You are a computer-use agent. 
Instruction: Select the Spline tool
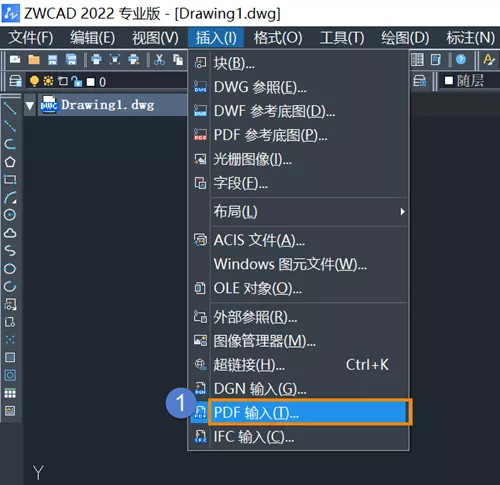click(10, 251)
